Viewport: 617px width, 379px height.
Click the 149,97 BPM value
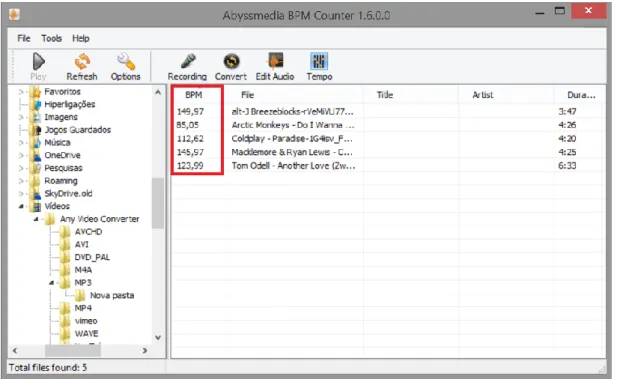(190, 111)
